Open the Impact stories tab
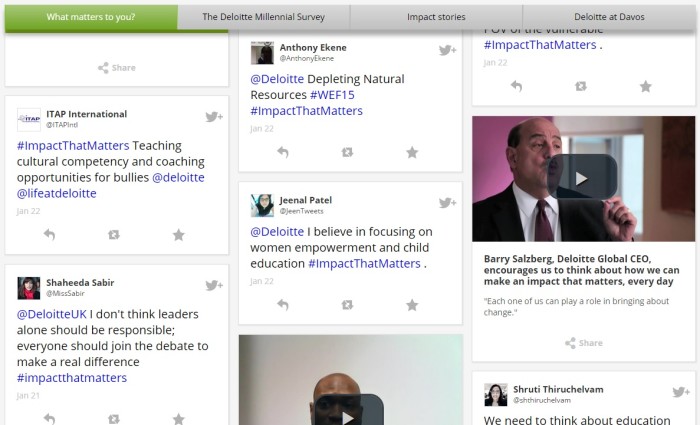The height and width of the screenshot is (425, 700). (x=436, y=17)
